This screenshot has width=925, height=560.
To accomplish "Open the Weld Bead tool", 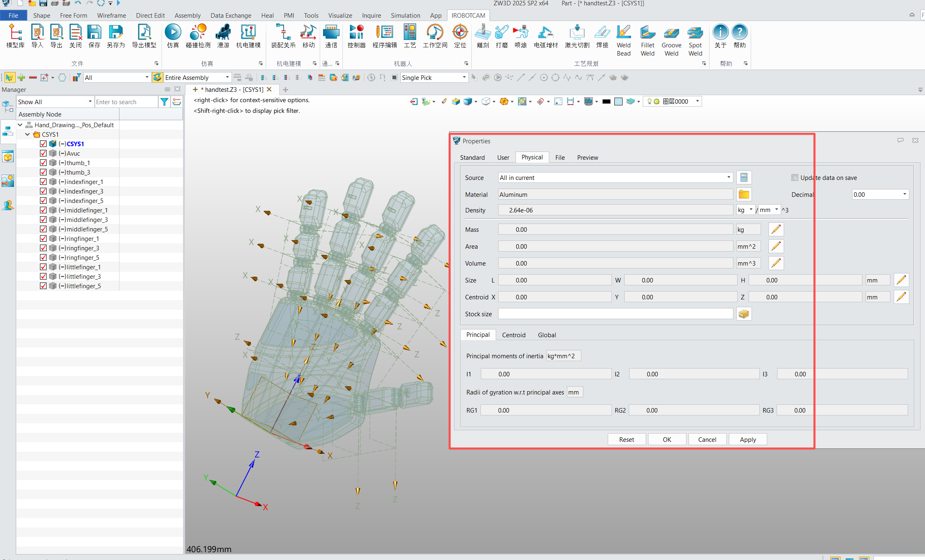I will (623, 33).
